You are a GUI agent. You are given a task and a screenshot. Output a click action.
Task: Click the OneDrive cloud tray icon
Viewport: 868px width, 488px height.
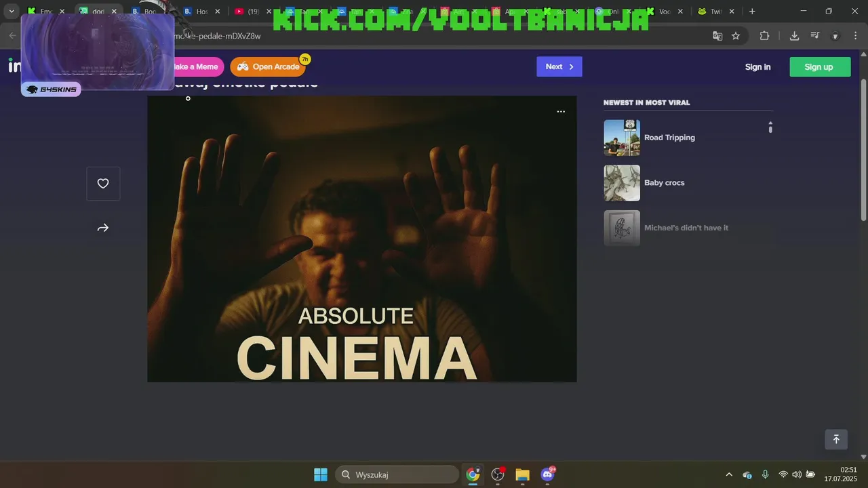pyautogui.click(x=747, y=474)
